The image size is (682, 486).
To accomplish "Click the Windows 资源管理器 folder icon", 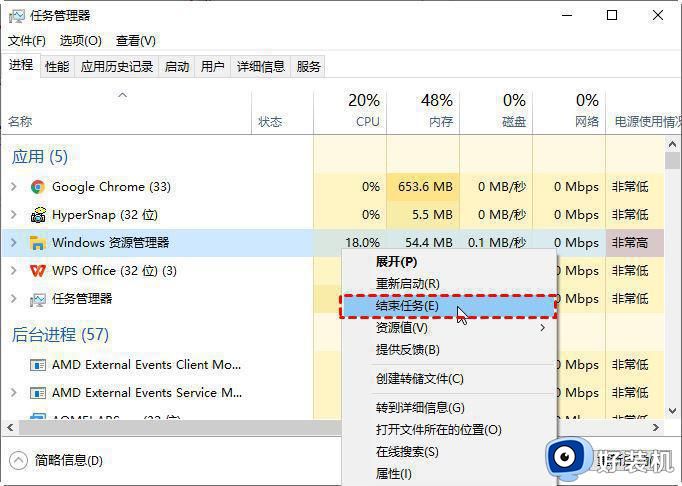I will (x=38, y=243).
